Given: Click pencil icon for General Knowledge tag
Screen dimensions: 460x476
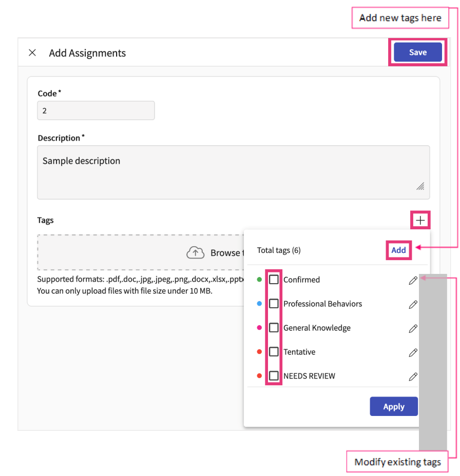Looking at the screenshot, I should [x=413, y=328].
